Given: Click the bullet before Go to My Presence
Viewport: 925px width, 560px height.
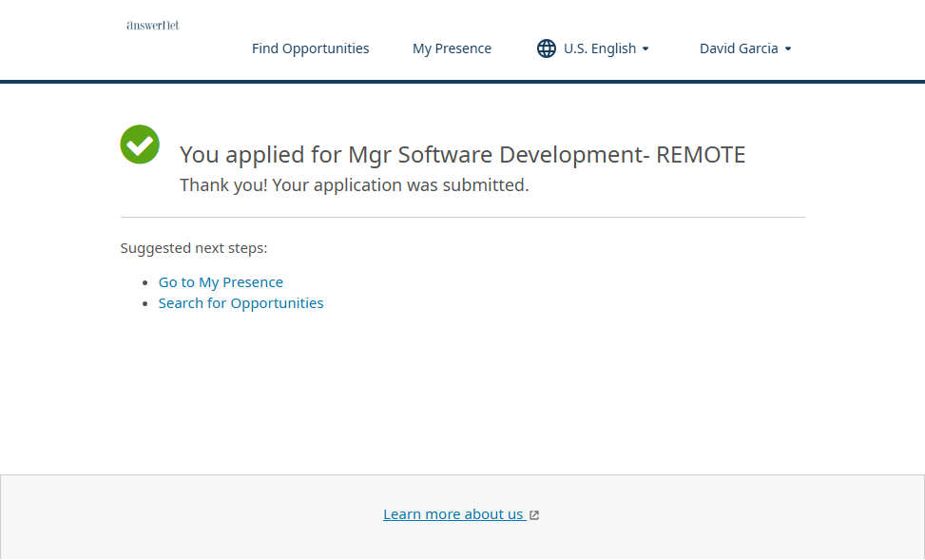Looking at the screenshot, I should (x=145, y=283).
